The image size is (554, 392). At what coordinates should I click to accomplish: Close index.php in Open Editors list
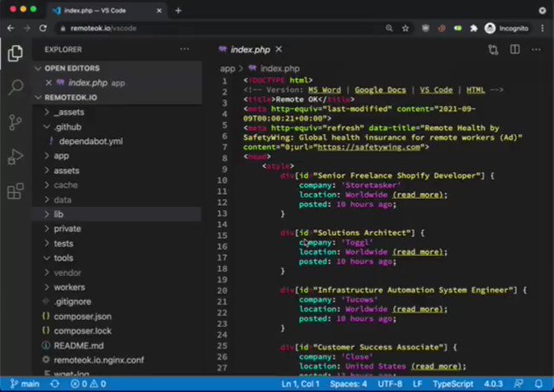coord(48,82)
